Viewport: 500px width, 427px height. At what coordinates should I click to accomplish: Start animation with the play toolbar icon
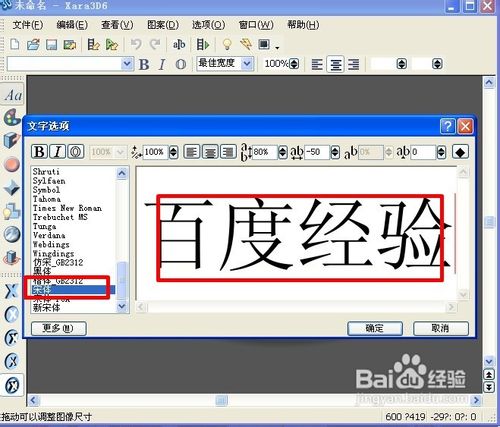(203, 44)
